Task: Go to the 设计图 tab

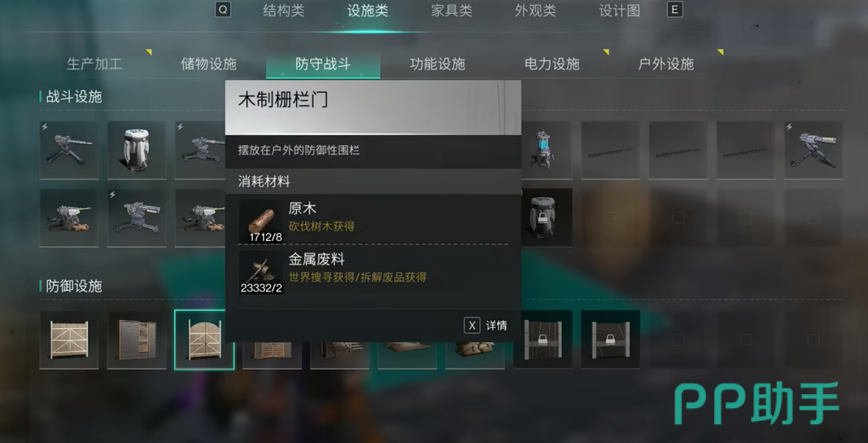Action: click(x=619, y=11)
